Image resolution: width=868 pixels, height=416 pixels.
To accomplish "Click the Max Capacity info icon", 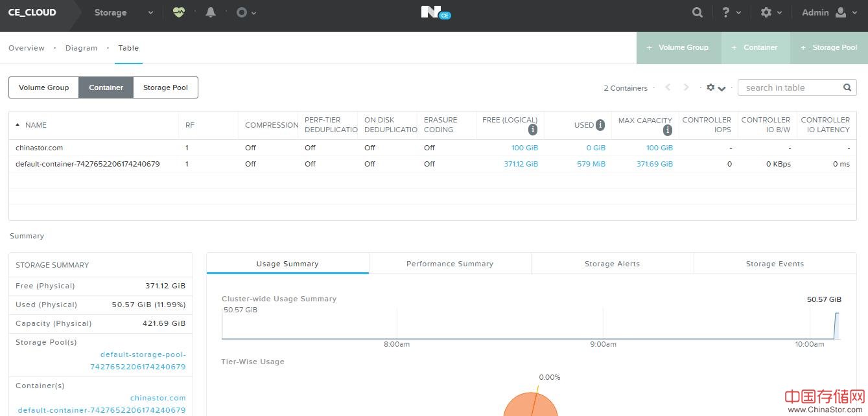I will click(x=667, y=130).
